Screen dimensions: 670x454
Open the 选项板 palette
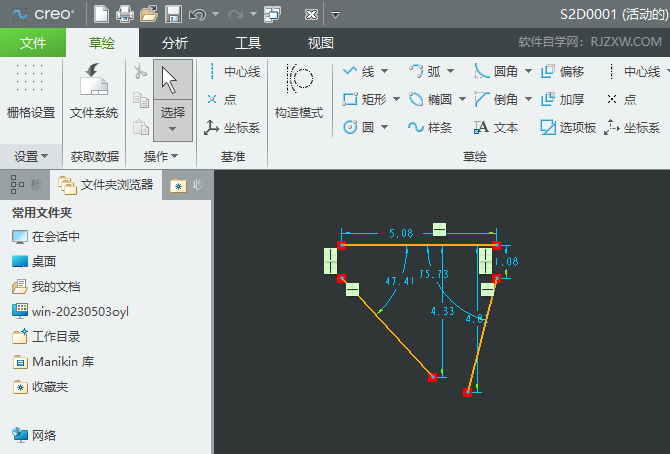(x=568, y=127)
